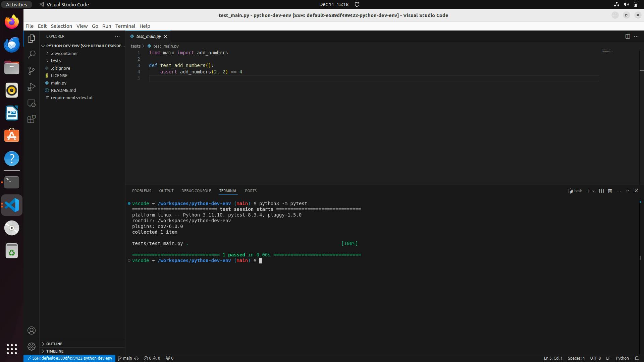Open the Run menu
644x362 pixels.
click(x=107, y=26)
